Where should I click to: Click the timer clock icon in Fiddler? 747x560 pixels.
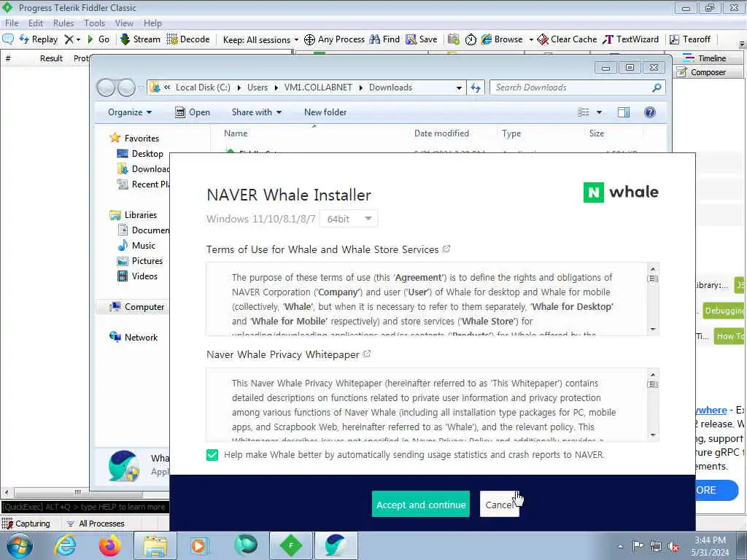click(x=471, y=39)
